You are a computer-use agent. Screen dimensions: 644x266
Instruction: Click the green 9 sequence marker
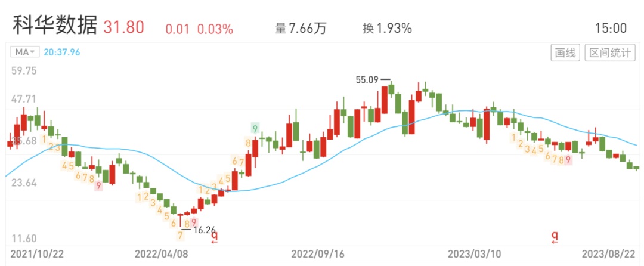click(x=255, y=129)
